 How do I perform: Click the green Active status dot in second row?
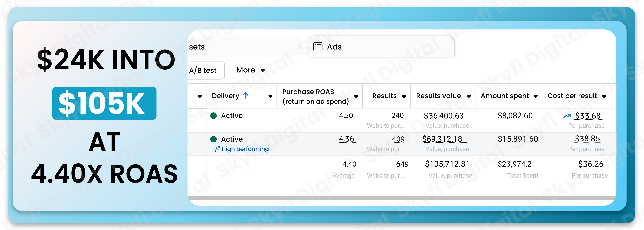(x=214, y=139)
